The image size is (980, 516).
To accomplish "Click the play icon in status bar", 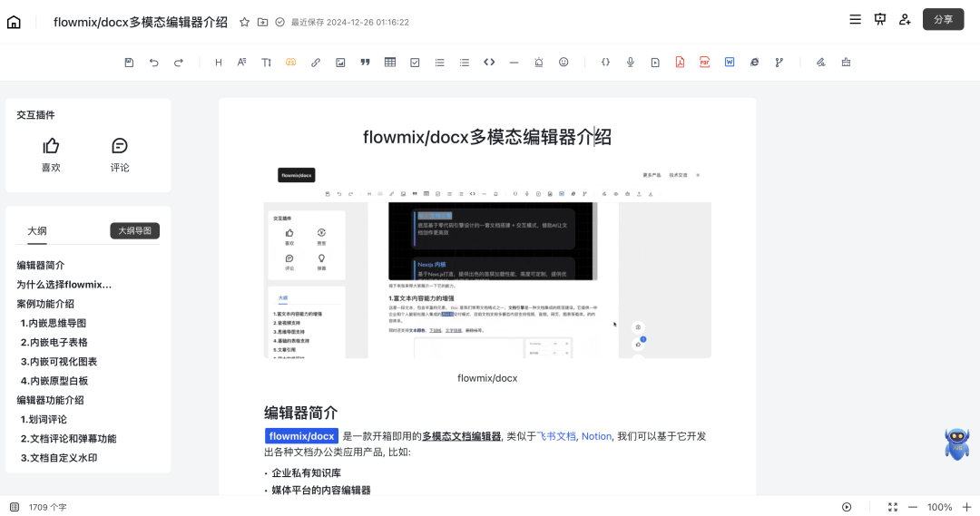I will [847, 507].
